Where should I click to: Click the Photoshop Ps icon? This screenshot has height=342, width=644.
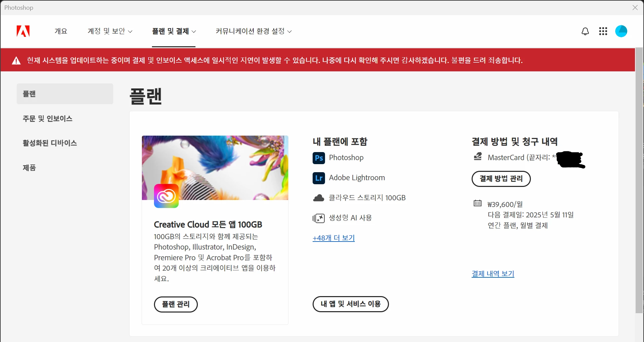coord(319,158)
